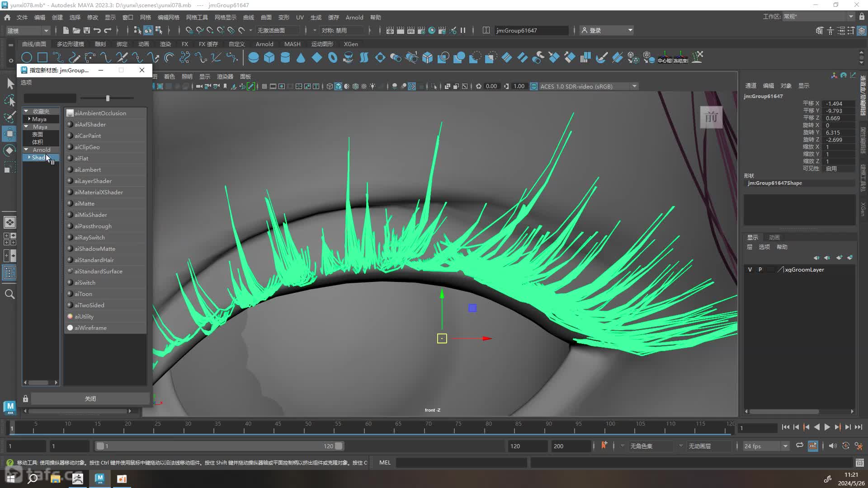This screenshot has width=868, height=488.
Task: Open File Explorer from the taskbar
Action: [56, 479]
